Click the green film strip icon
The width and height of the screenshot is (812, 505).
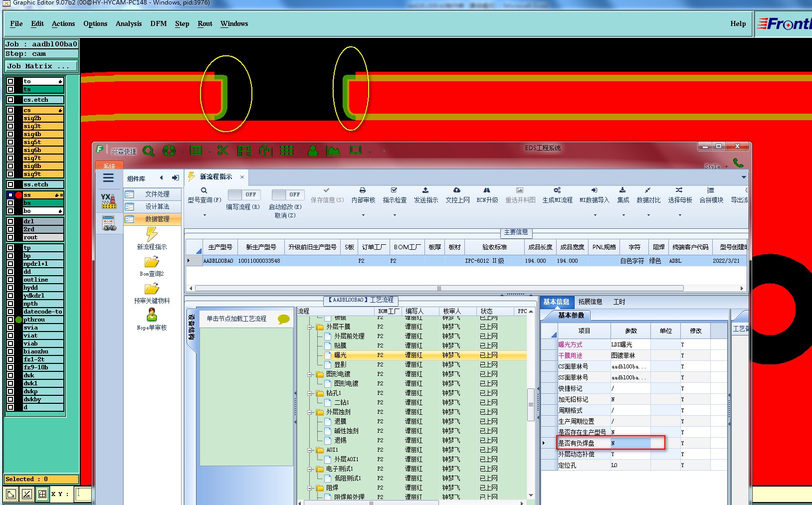coord(244,151)
